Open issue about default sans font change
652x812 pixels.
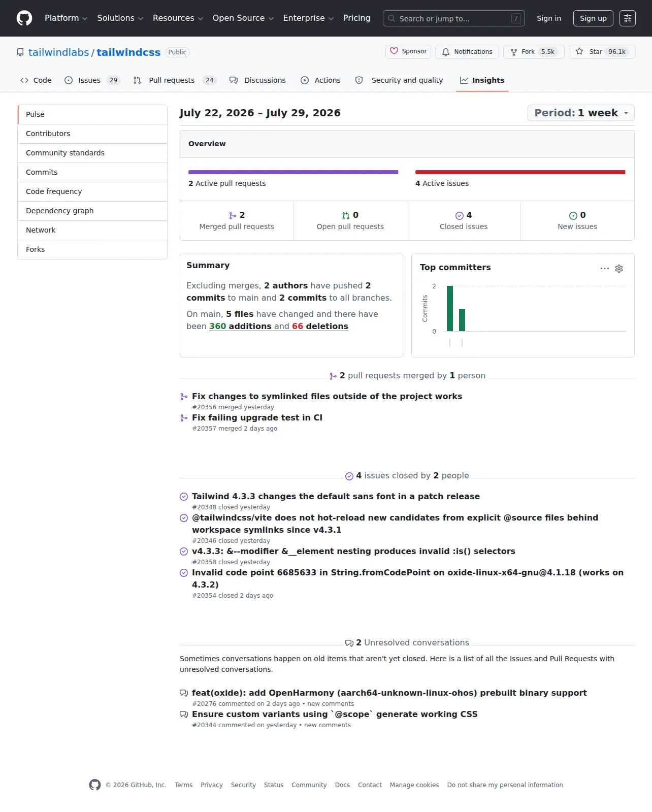[x=336, y=496]
